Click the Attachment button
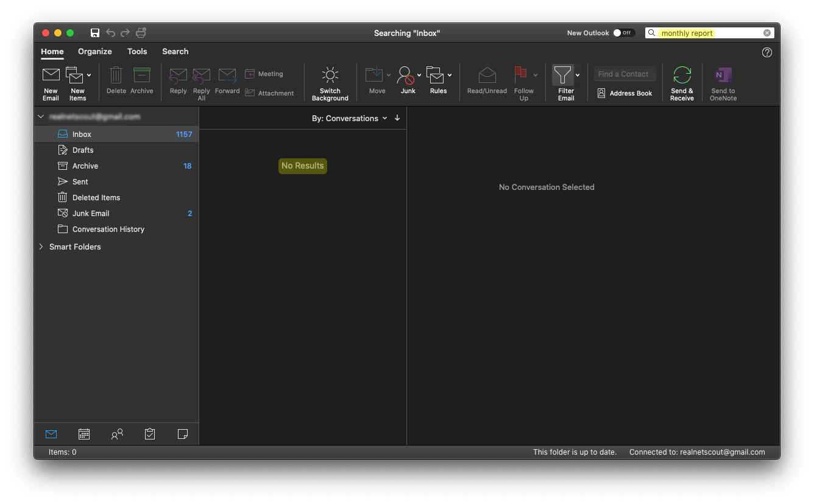Image resolution: width=814 pixels, height=504 pixels. click(269, 93)
